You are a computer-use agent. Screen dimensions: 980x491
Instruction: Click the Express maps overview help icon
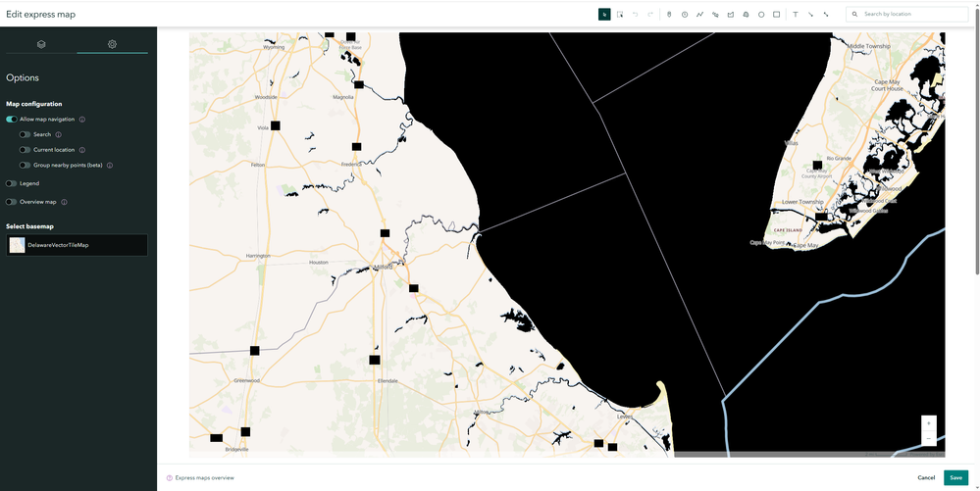click(x=170, y=478)
